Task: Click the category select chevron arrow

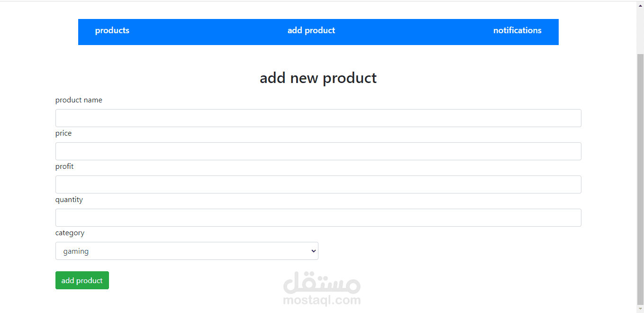Action: [313, 251]
